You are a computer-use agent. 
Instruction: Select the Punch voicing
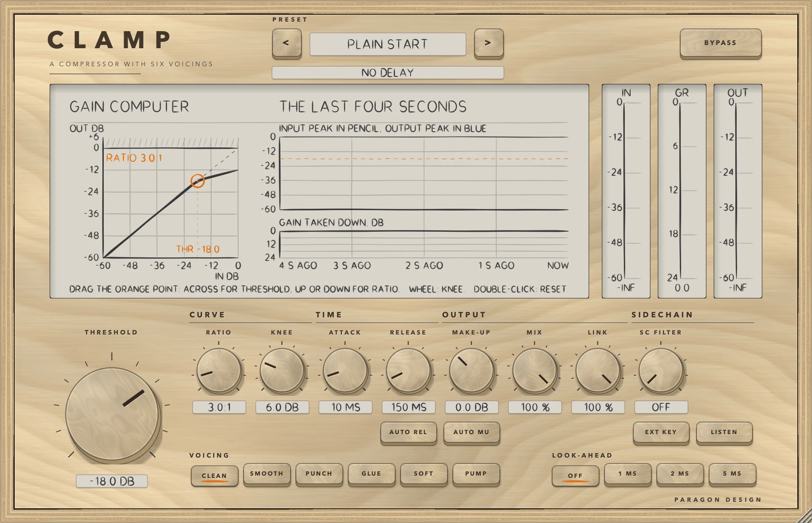(319, 474)
